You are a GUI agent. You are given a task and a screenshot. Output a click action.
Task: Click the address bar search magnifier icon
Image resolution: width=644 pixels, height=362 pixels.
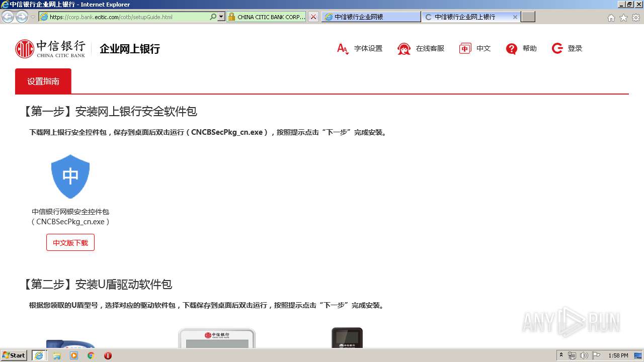click(213, 17)
